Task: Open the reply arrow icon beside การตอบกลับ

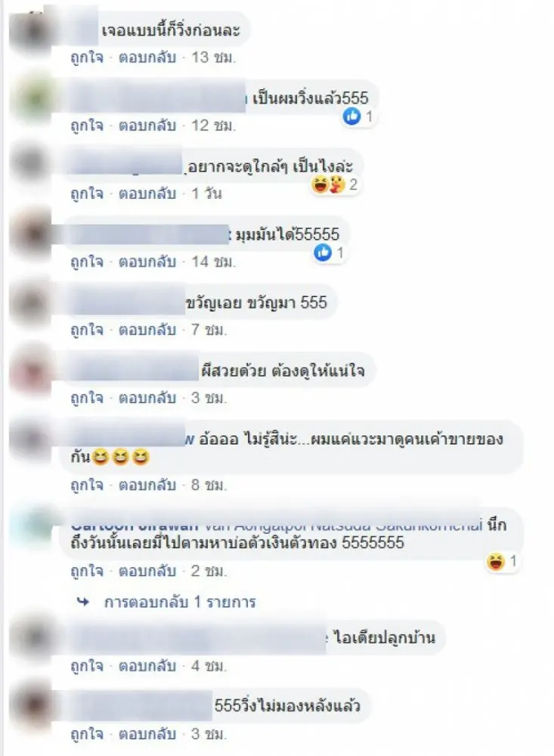Action: 83,602
